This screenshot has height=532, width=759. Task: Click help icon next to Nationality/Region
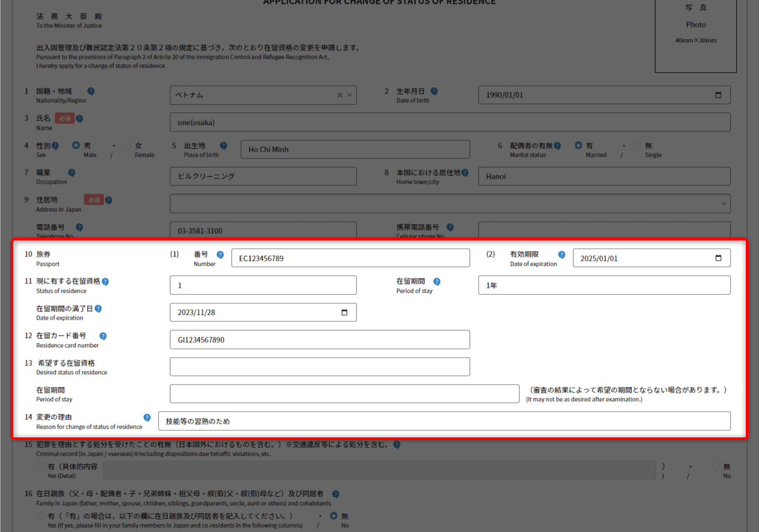coord(91,91)
